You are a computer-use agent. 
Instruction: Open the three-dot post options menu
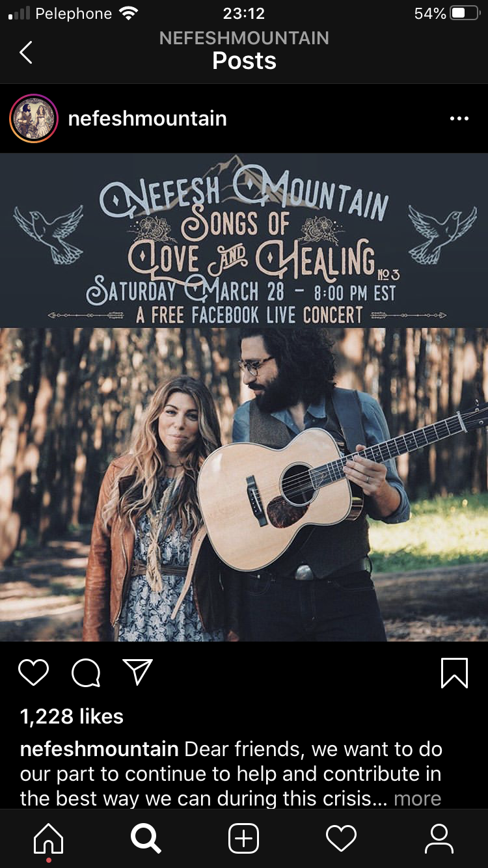(459, 118)
